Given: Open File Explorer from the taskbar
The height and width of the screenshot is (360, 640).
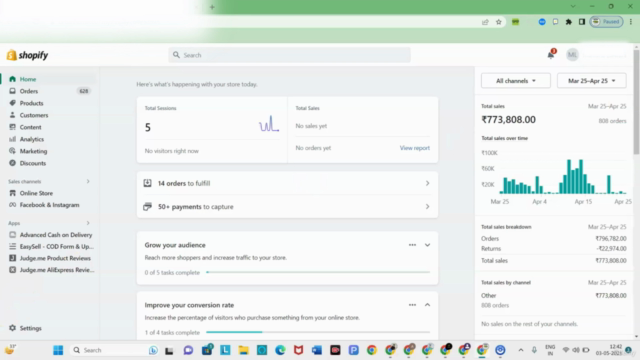Looking at the screenshot, I should (244, 350).
